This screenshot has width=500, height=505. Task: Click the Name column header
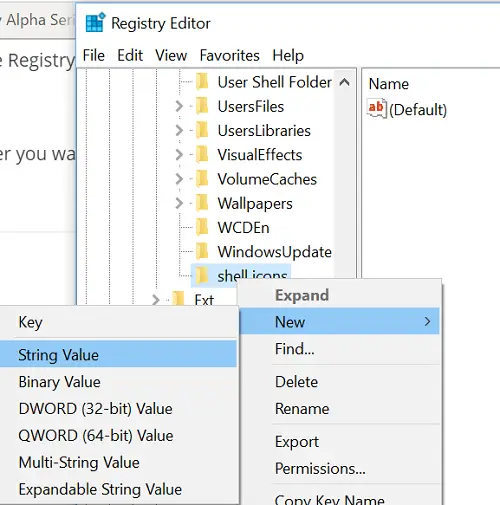point(389,84)
